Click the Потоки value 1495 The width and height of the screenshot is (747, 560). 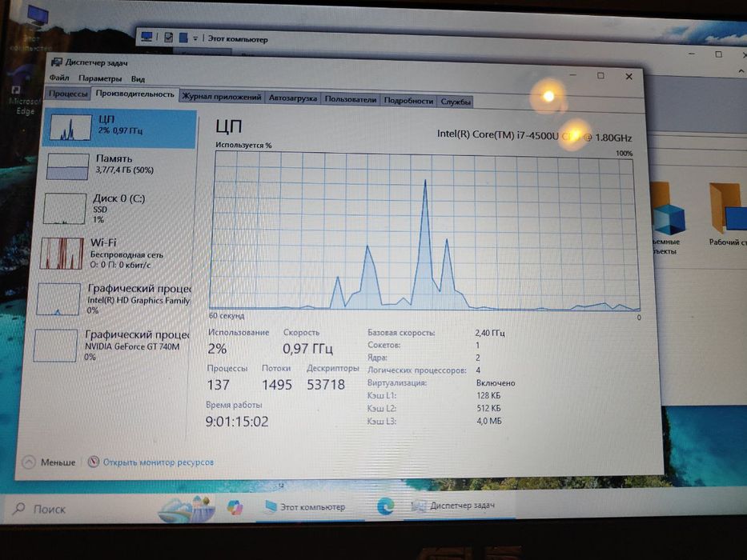(x=277, y=385)
